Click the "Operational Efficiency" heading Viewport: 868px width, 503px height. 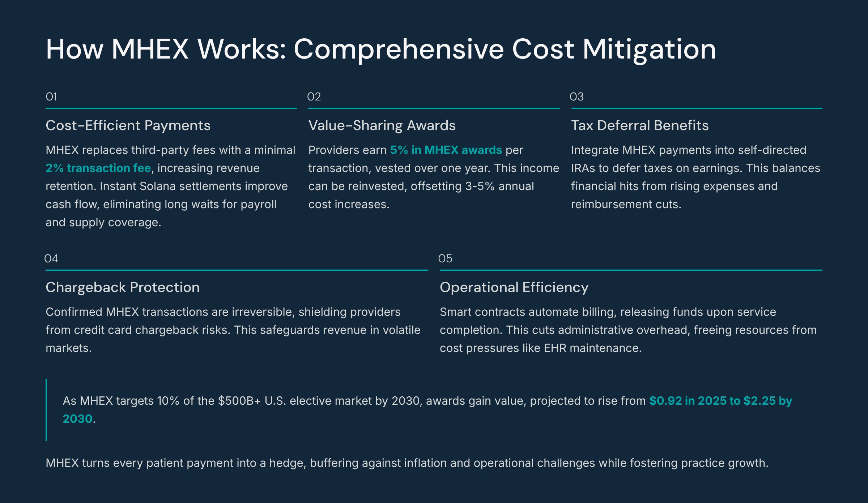(x=514, y=287)
